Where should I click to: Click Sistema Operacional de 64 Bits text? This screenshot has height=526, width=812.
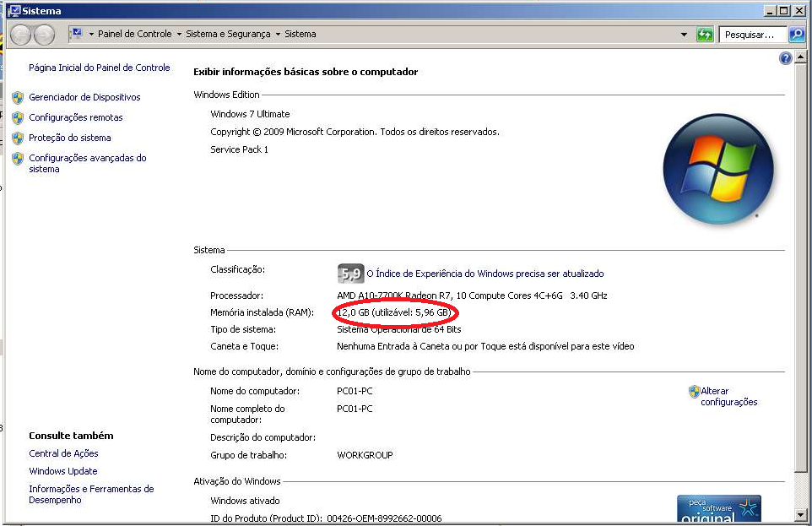[x=398, y=329]
